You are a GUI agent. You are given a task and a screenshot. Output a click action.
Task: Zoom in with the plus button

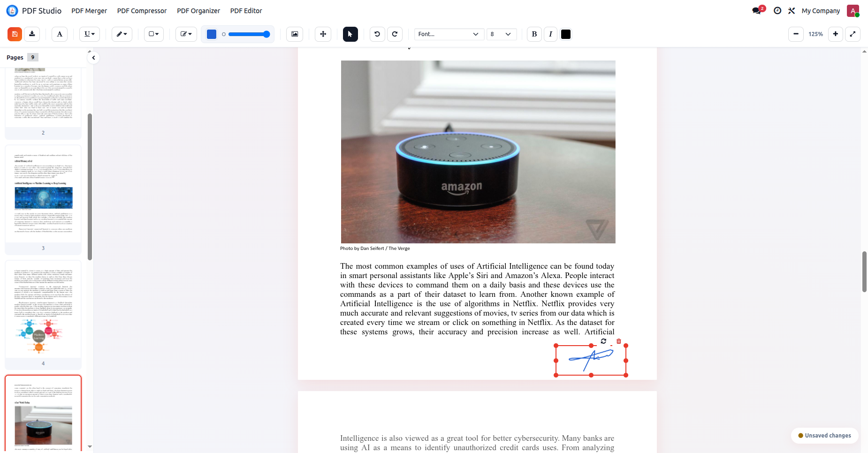click(x=836, y=34)
